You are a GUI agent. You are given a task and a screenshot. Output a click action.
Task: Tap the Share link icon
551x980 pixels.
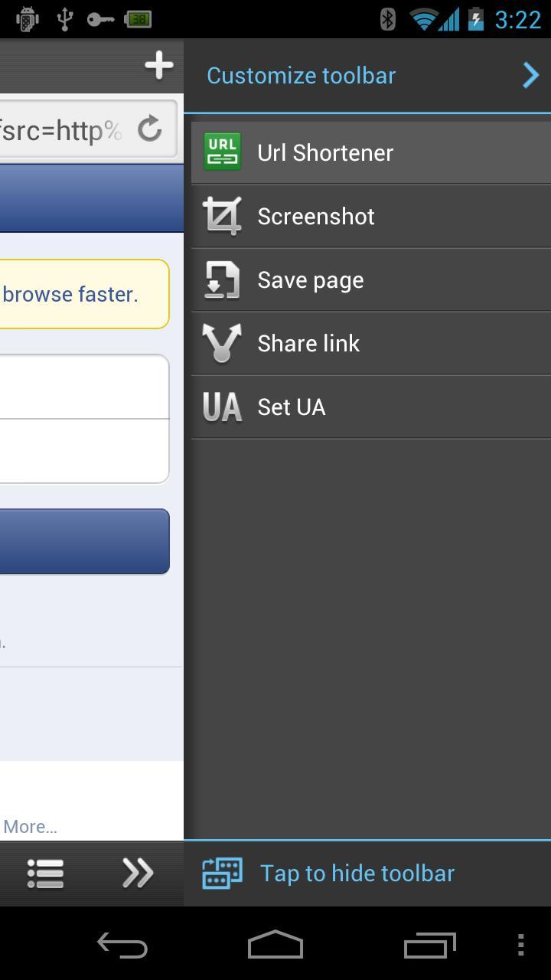click(222, 343)
